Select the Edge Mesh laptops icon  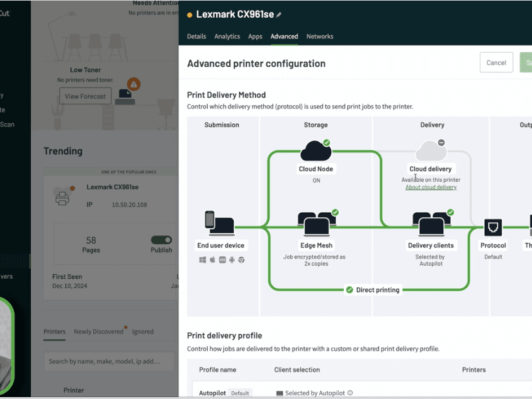317,224
